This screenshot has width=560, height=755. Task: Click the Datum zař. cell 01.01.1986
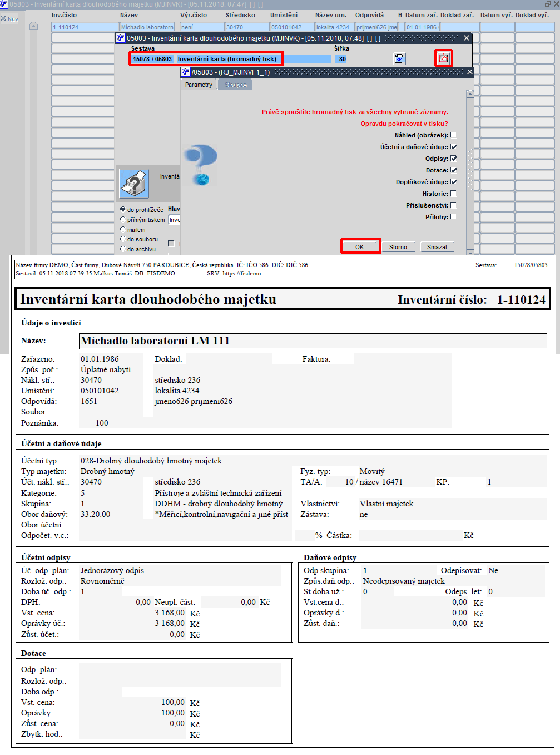point(422,27)
